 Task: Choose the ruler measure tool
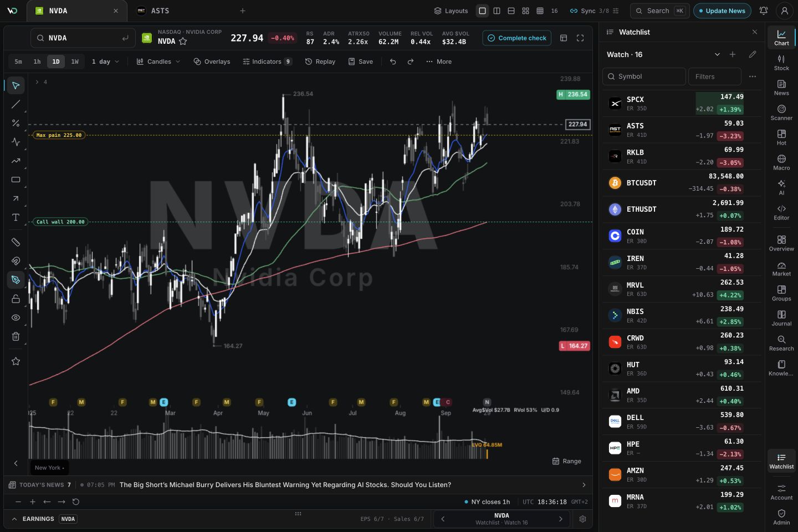16,242
